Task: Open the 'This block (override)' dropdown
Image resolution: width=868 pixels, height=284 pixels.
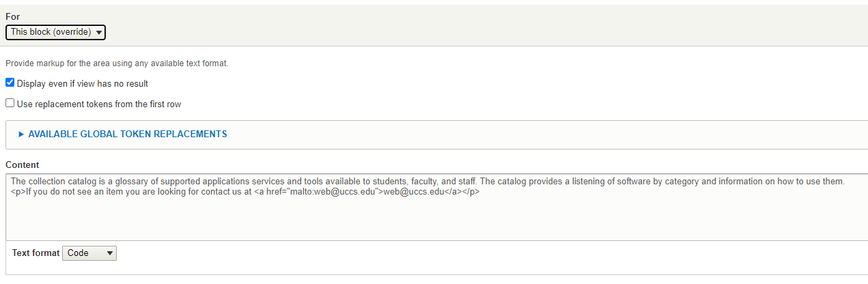Action: [x=55, y=32]
